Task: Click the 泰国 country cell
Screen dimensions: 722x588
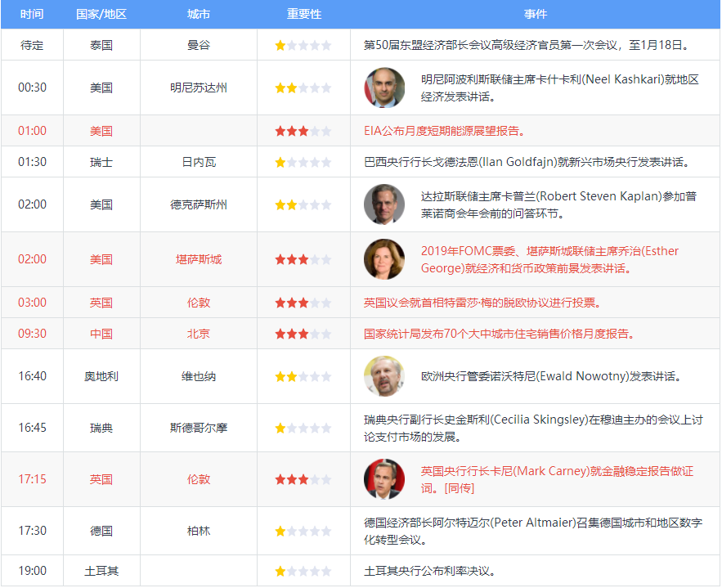Action: [101, 45]
